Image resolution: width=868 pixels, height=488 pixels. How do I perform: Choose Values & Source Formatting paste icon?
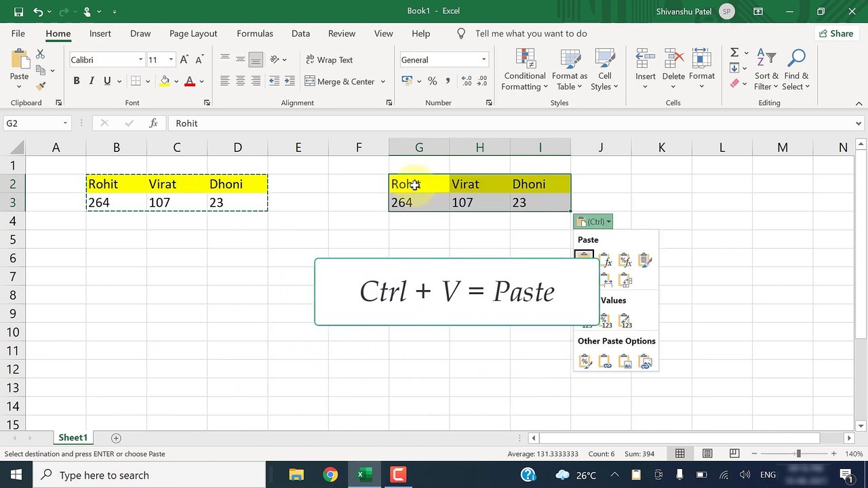click(x=625, y=320)
